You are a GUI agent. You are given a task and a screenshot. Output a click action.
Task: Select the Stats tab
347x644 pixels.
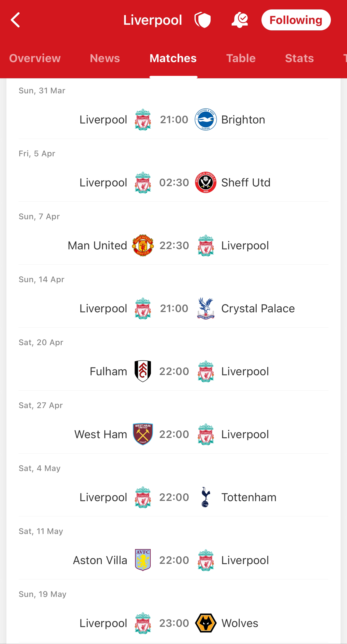click(299, 58)
